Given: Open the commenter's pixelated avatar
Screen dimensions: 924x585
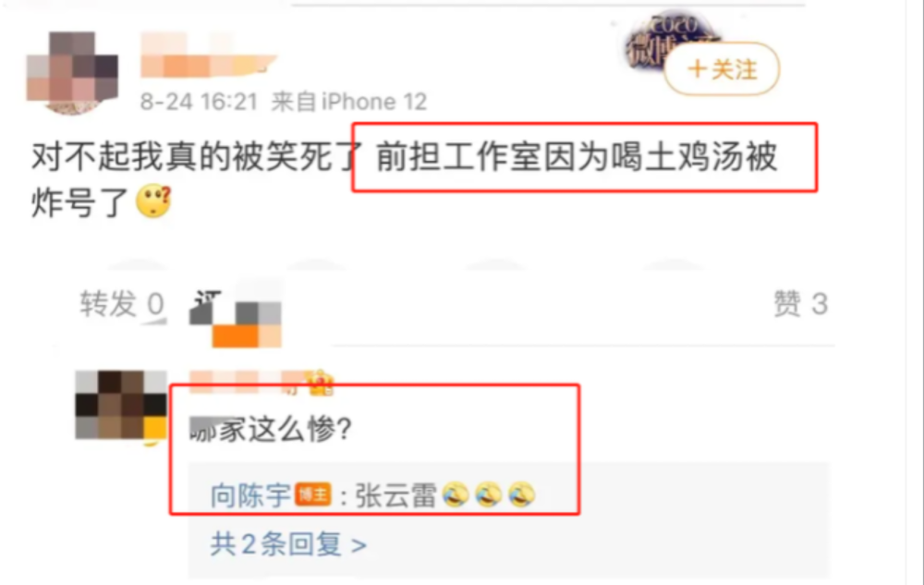Looking at the screenshot, I should click(121, 405).
